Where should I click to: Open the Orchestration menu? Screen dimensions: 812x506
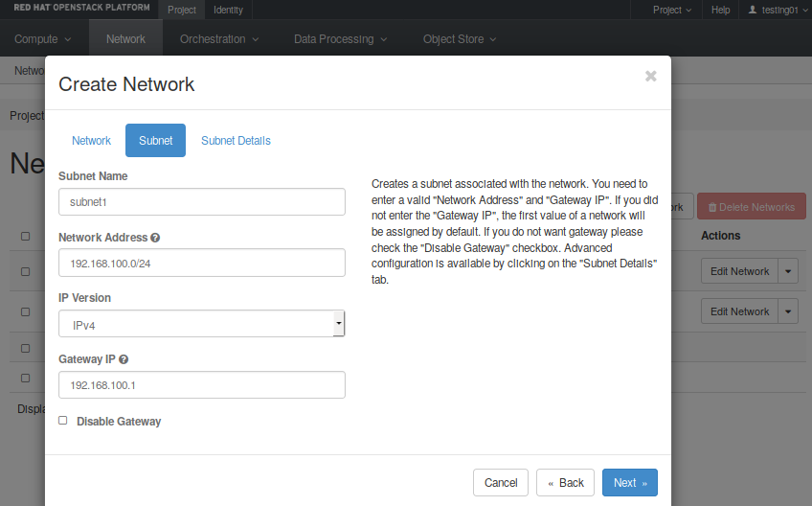(219, 39)
